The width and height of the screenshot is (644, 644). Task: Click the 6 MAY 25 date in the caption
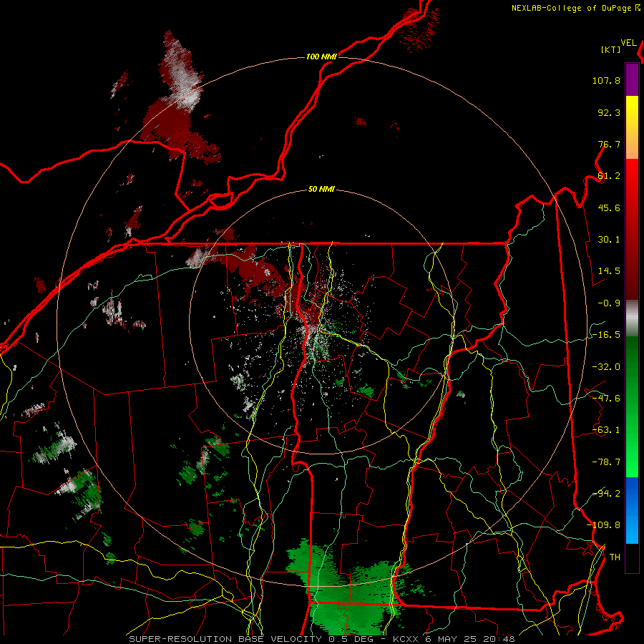pyautogui.click(x=451, y=639)
